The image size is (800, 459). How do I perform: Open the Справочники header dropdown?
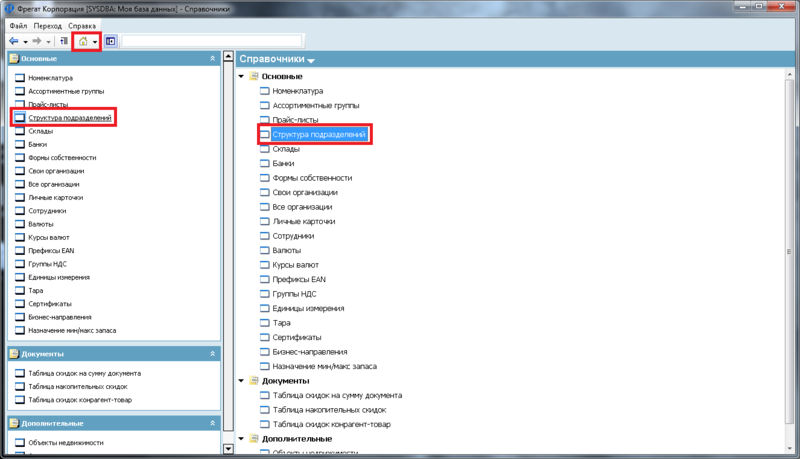pos(311,61)
